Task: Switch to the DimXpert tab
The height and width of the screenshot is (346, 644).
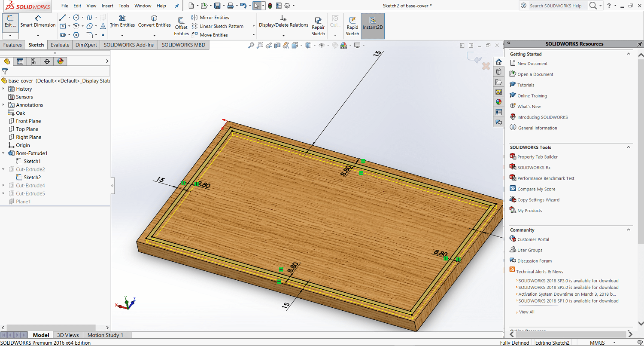Action: tap(86, 45)
